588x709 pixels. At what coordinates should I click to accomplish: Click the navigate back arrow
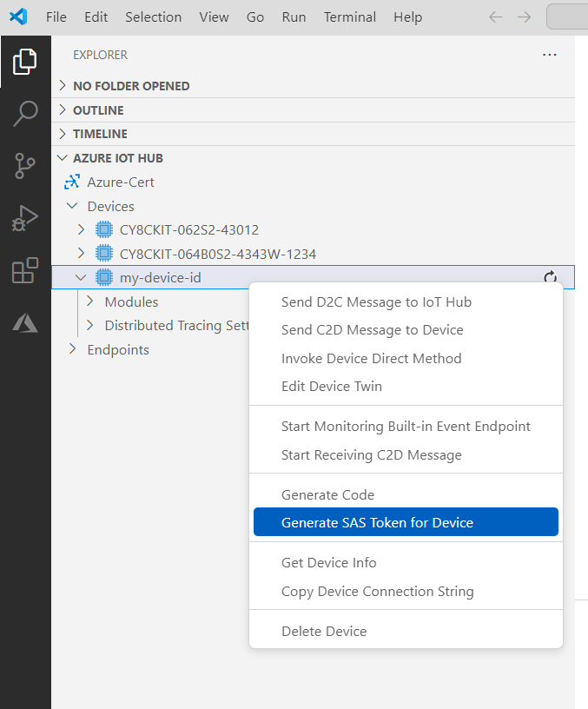(x=495, y=17)
